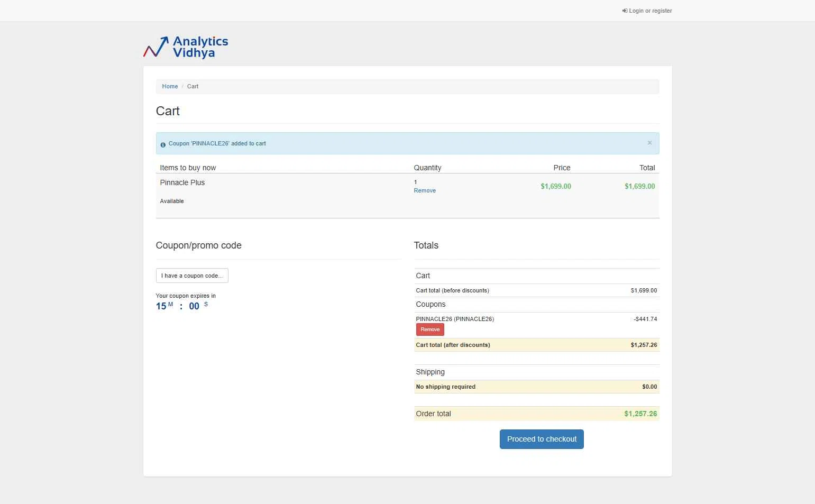Click the login arrow icon in header
This screenshot has height=504, width=815.
point(625,11)
